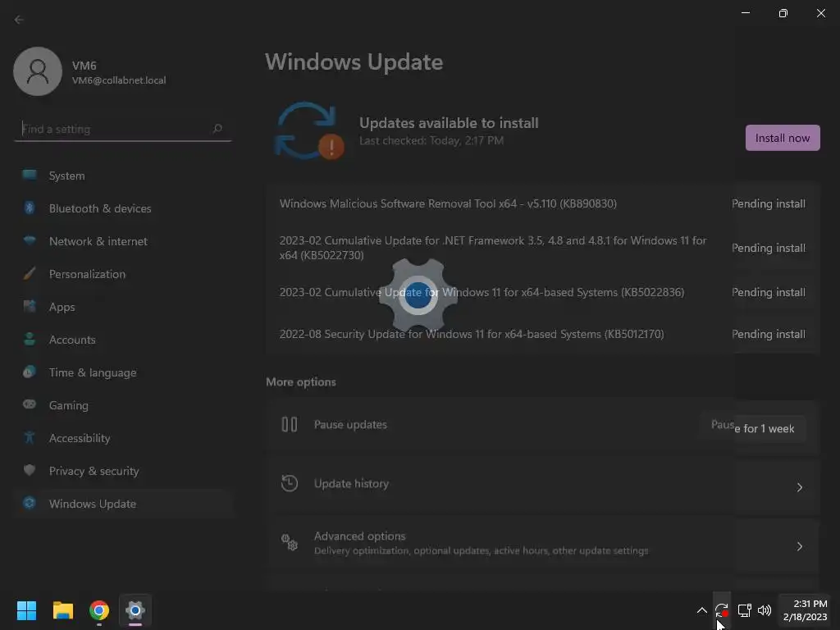Click the back arrow in Settings

tap(19, 20)
